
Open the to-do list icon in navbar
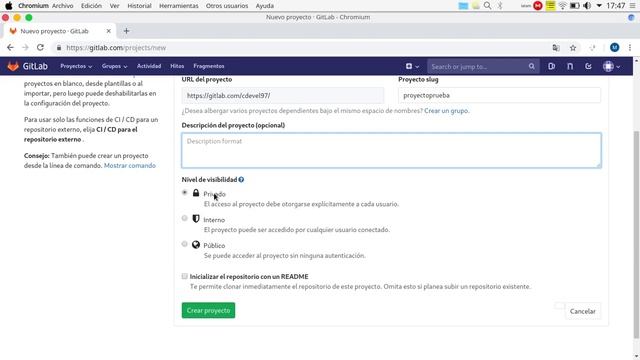tap(588, 66)
